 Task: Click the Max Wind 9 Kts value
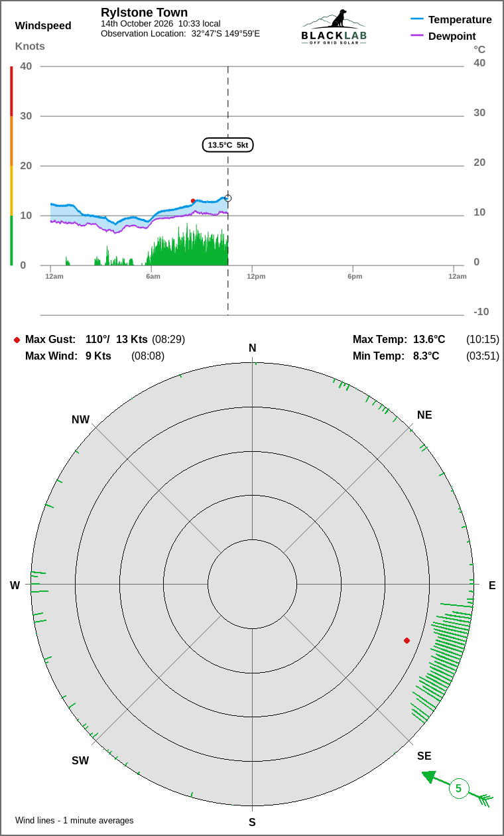pos(98,356)
